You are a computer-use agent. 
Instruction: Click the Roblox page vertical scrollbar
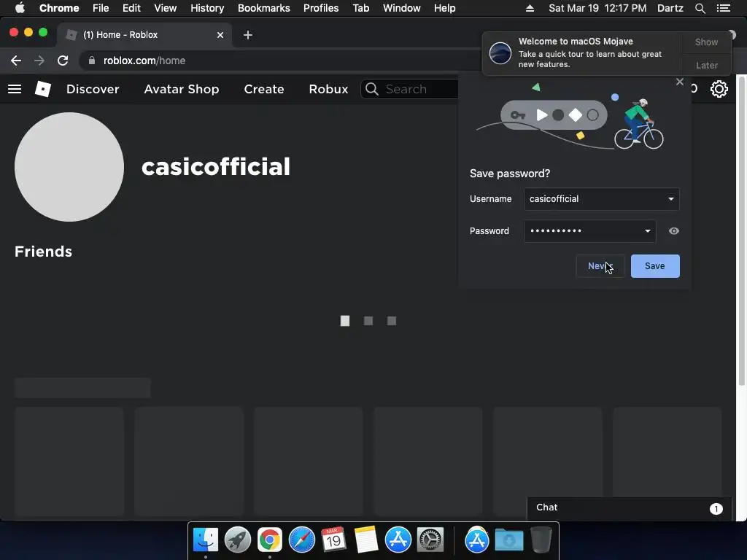(x=742, y=230)
